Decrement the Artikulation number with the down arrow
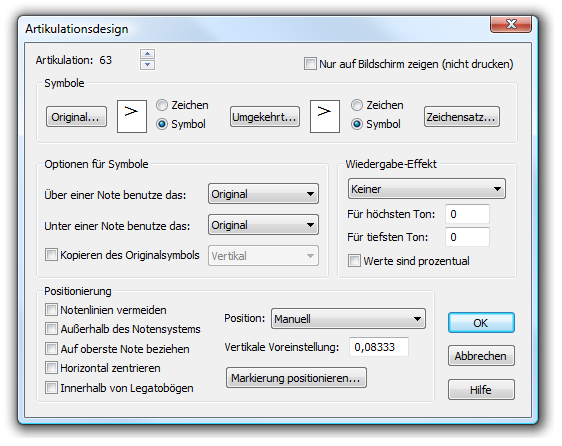 [147, 65]
